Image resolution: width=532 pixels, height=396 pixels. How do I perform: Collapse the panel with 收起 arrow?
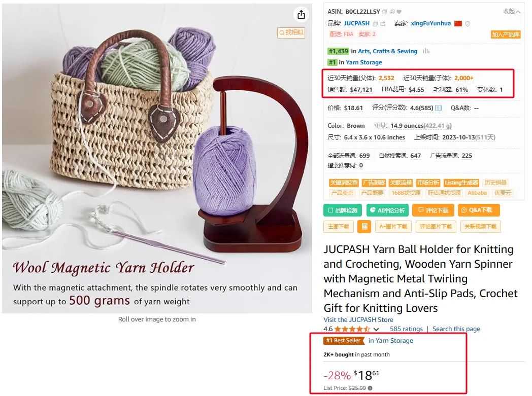point(512,12)
